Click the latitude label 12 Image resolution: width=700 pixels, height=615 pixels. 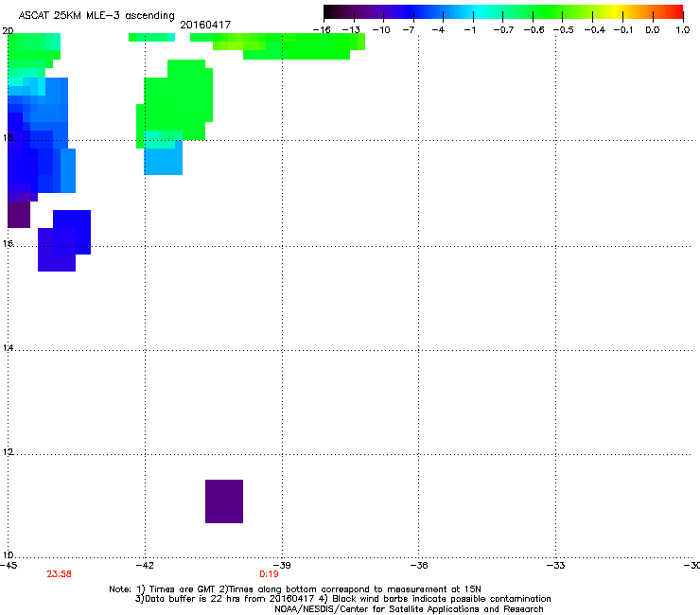pos(8,452)
